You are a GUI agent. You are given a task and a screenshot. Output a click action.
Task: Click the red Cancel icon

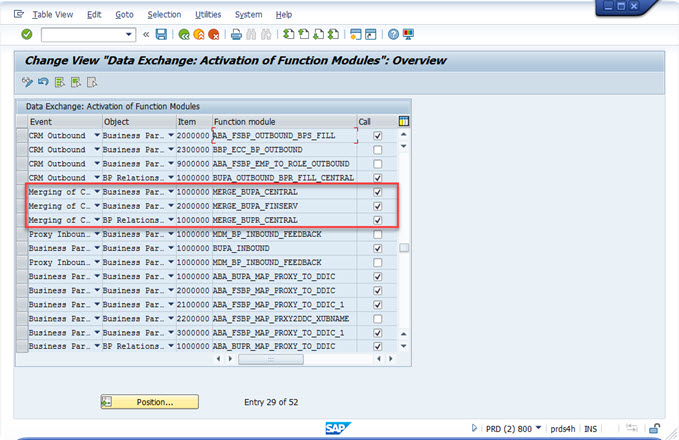point(213,34)
